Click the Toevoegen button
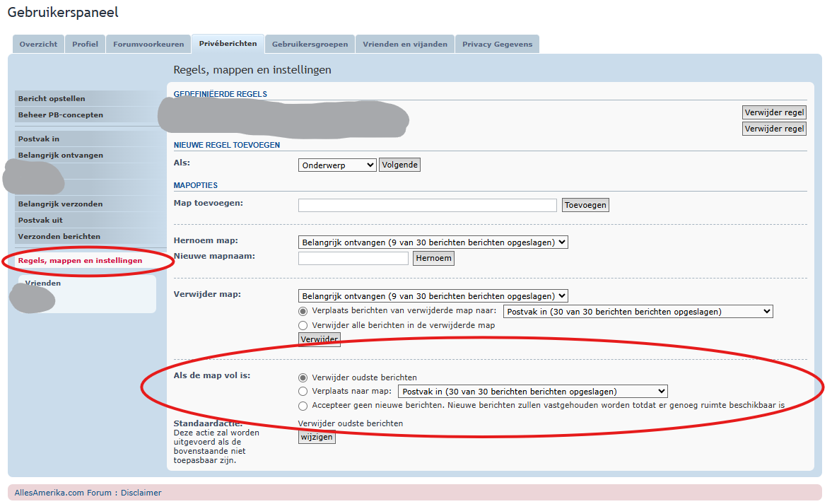 [x=585, y=205]
